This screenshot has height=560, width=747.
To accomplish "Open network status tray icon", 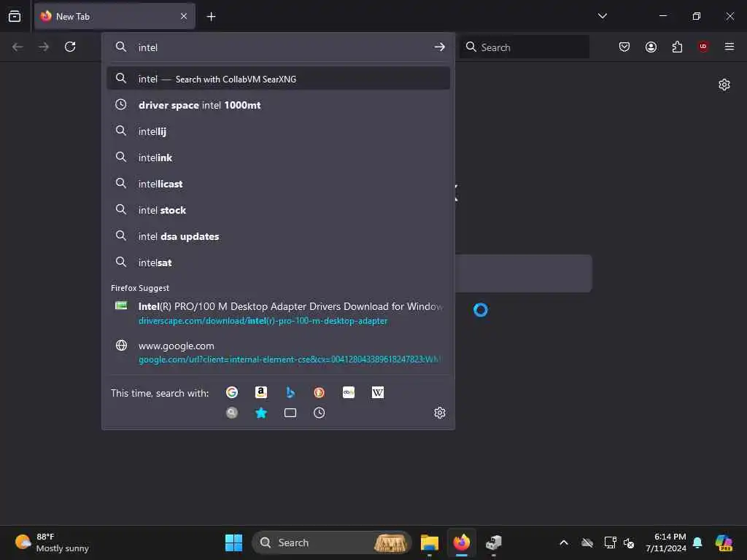I will click(610, 542).
